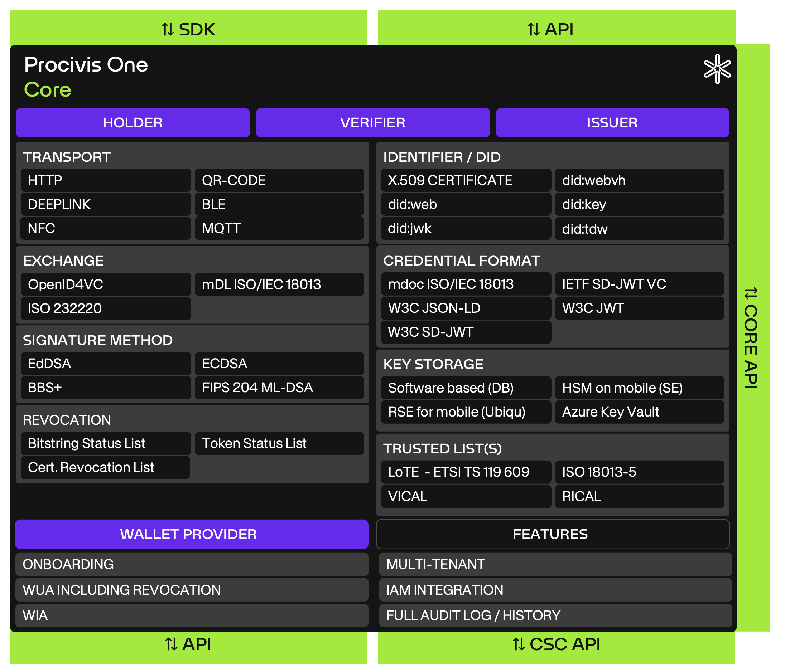Open the MULTI-TENANT feature row
Image resolution: width=785 pixels, height=672 pixels.
coord(555,564)
